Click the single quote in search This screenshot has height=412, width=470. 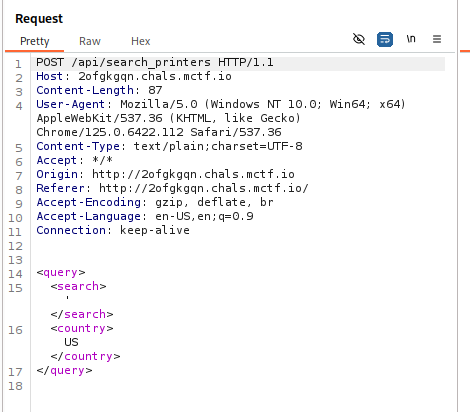click(x=68, y=298)
